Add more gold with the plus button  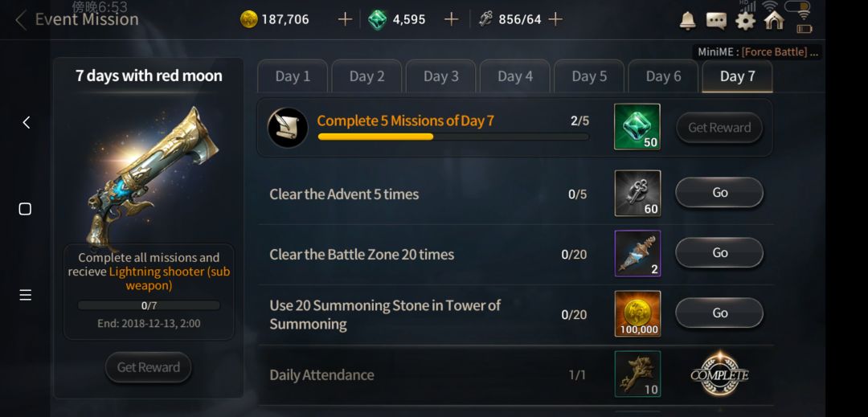[x=344, y=20]
